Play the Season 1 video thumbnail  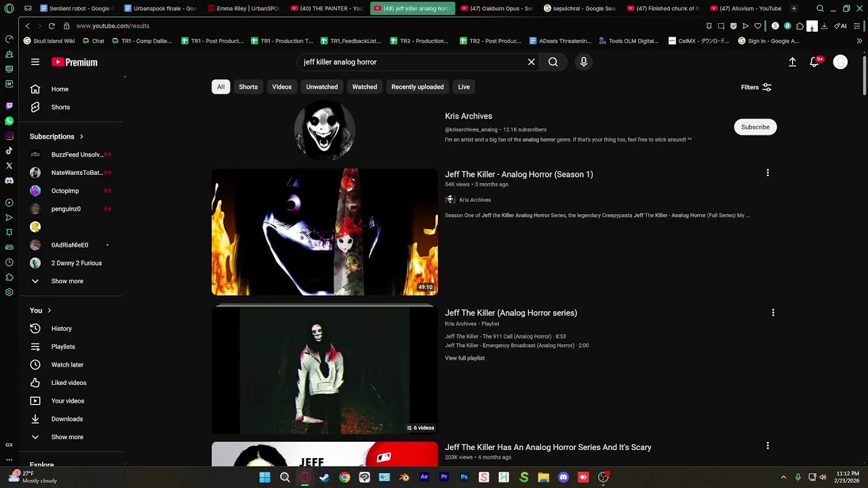(325, 232)
